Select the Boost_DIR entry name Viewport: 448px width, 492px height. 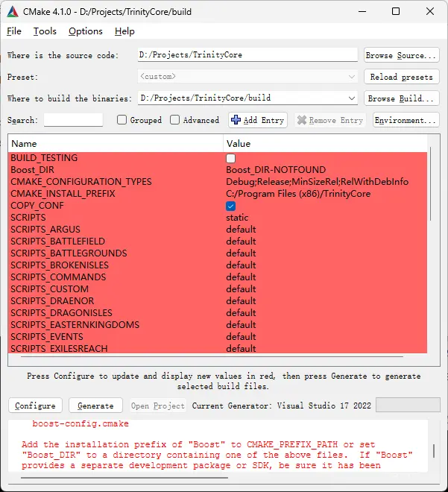[32, 170]
